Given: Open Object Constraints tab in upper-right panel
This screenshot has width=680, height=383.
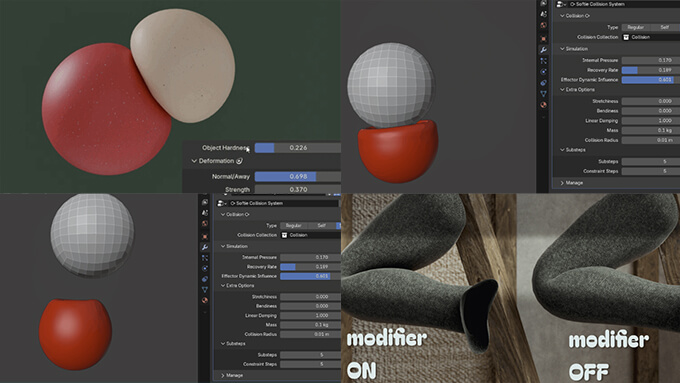Looking at the screenshot, I should tap(543, 82).
